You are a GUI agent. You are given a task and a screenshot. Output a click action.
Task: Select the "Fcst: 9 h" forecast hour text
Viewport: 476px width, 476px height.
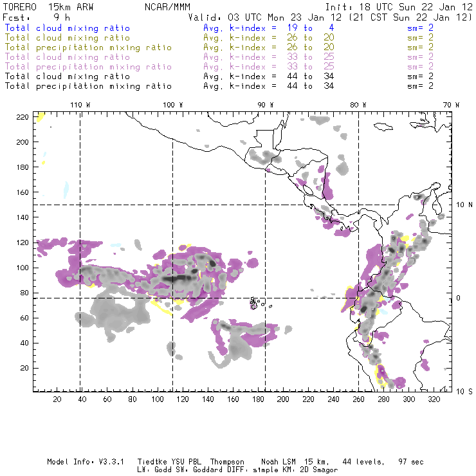click(37, 17)
